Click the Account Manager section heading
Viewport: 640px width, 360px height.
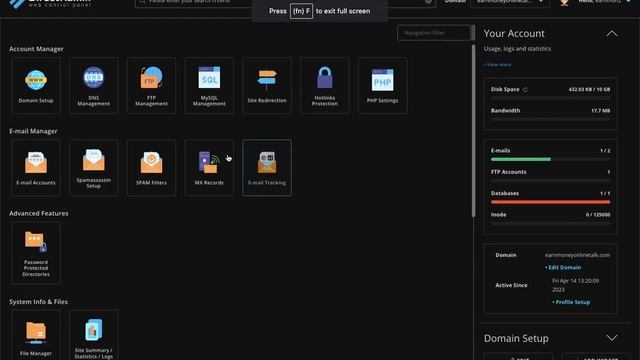click(x=36, y=49)
